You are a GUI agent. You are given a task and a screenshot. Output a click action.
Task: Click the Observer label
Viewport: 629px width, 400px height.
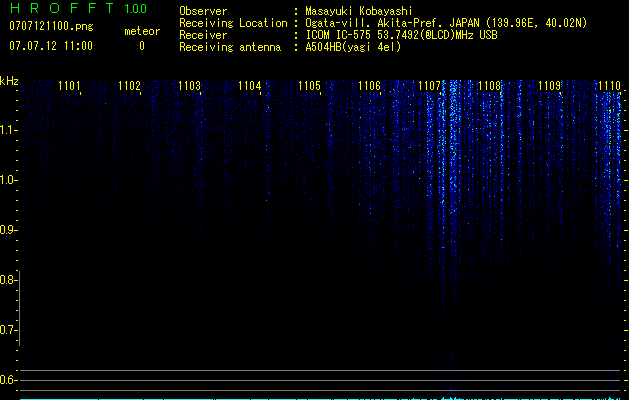click(x=203, y=11)
